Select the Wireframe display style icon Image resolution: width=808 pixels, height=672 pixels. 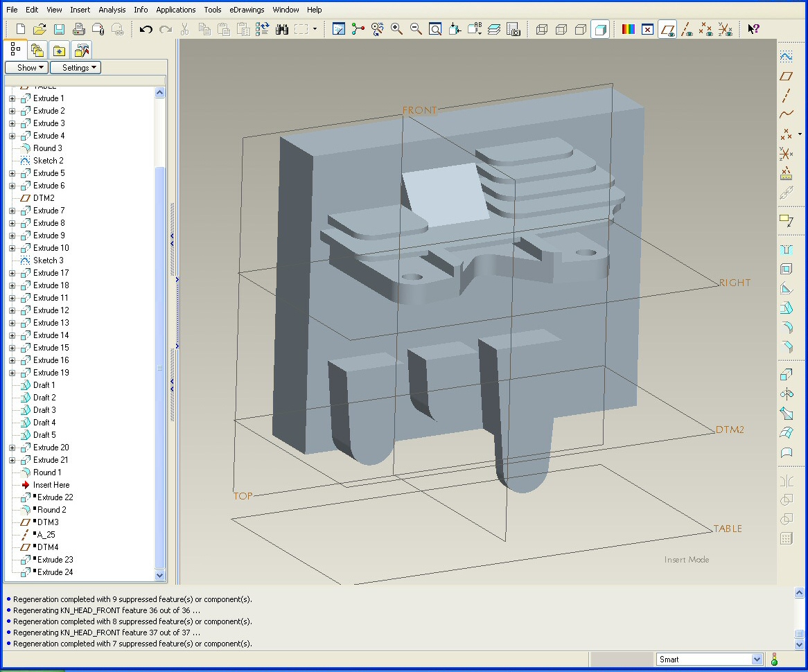pos(542,29)
